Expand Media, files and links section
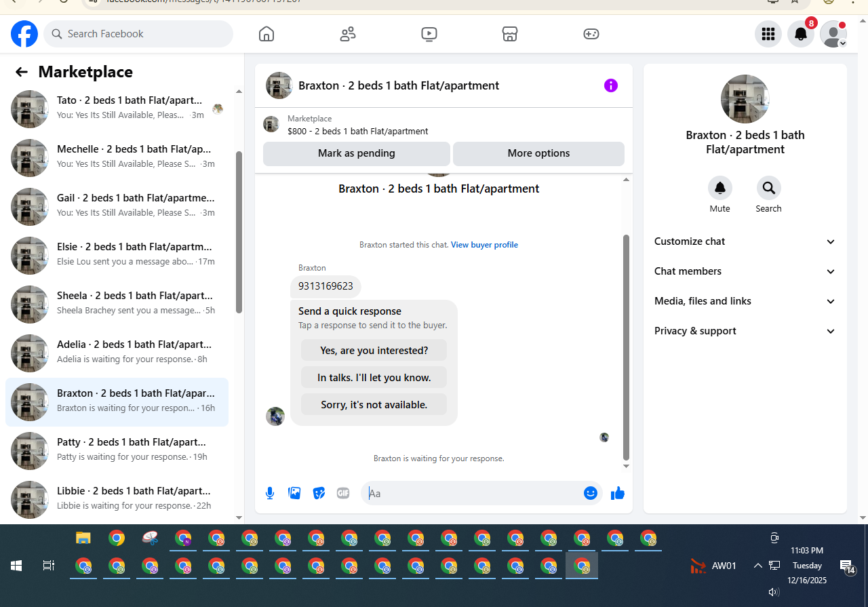Screen dimensions: 868x607 [745, 301]
